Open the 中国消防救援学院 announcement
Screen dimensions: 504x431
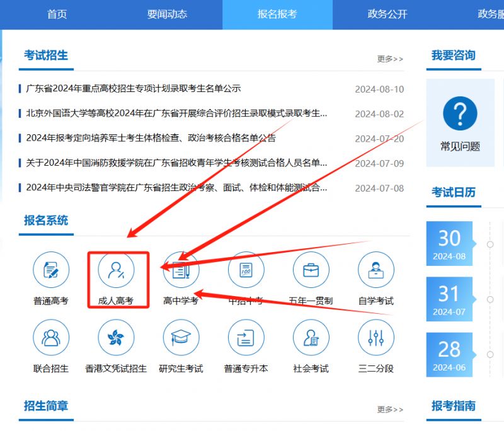[x=176, y=163]
